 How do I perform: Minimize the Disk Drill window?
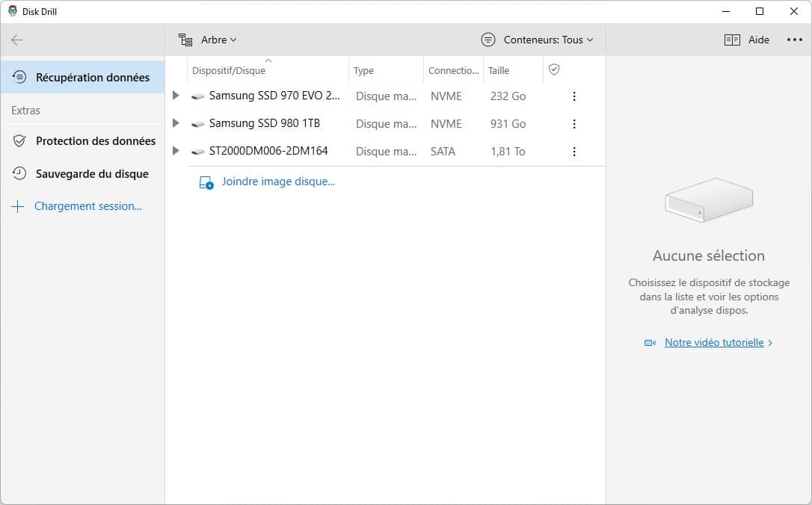point(726,11)
